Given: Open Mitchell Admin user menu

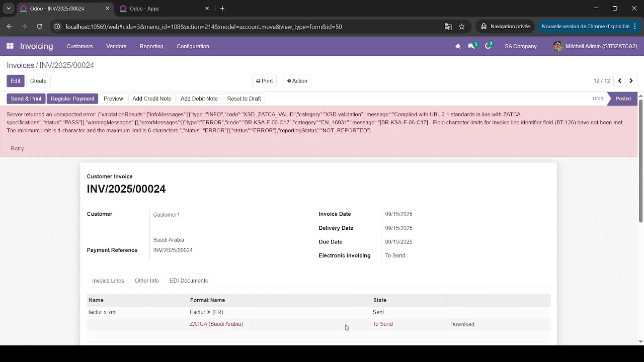Looking at the screenshot, I should (x=595, y=46).
